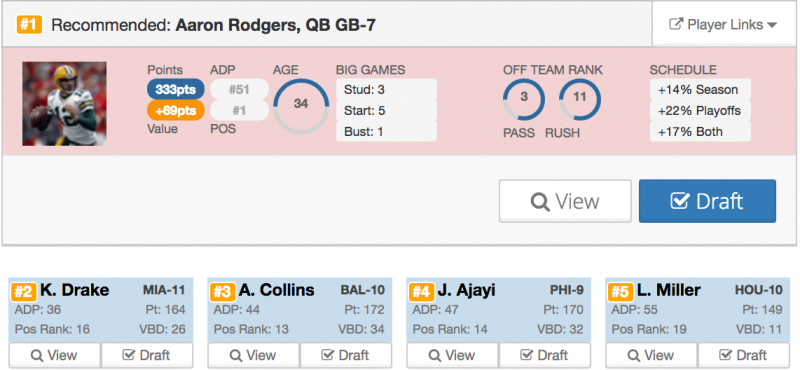Select the age 34 circle gauge
The width and height of the screenshot is (800, 370).
[x=301, y=106]
